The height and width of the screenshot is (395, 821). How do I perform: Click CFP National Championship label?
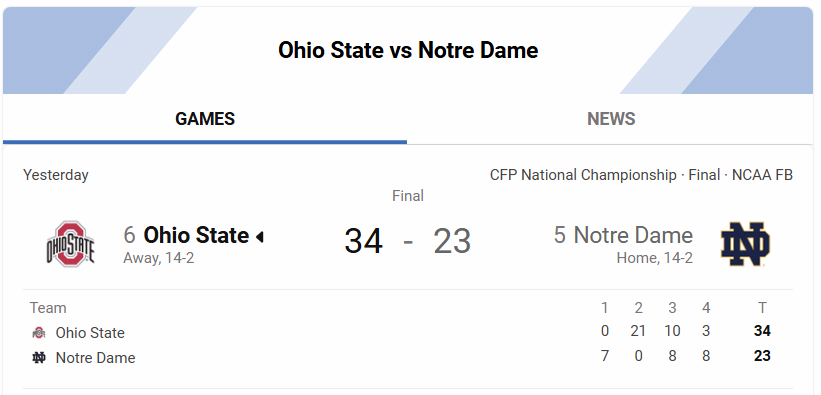(x=583, y=175)
